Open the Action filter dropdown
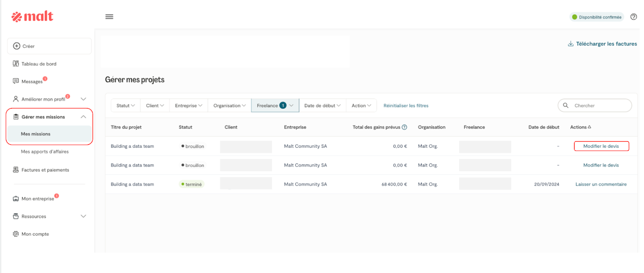Screen dimensions: 644x273 click(361, 106)
